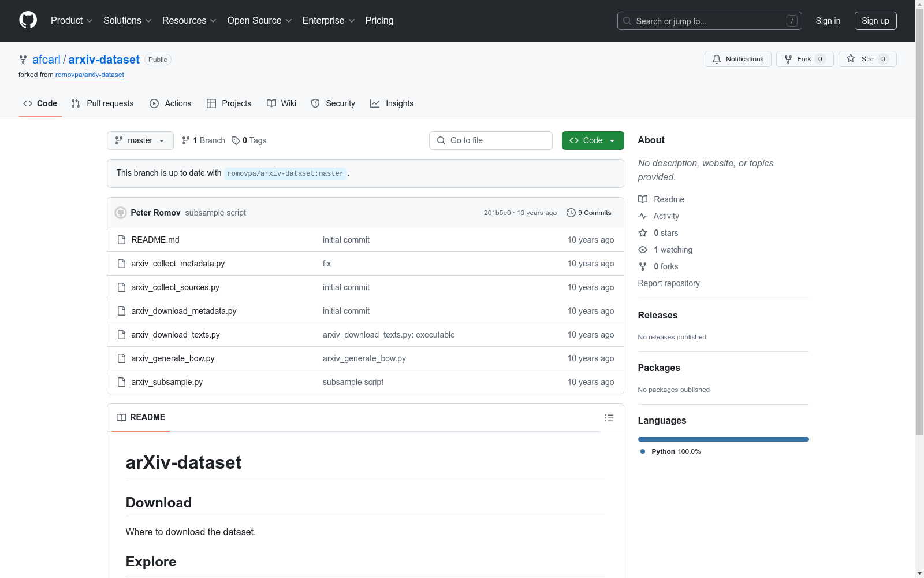The image size is (924, 578).
Task: Click the notifications bell icon
Action: tap(717, 59)
